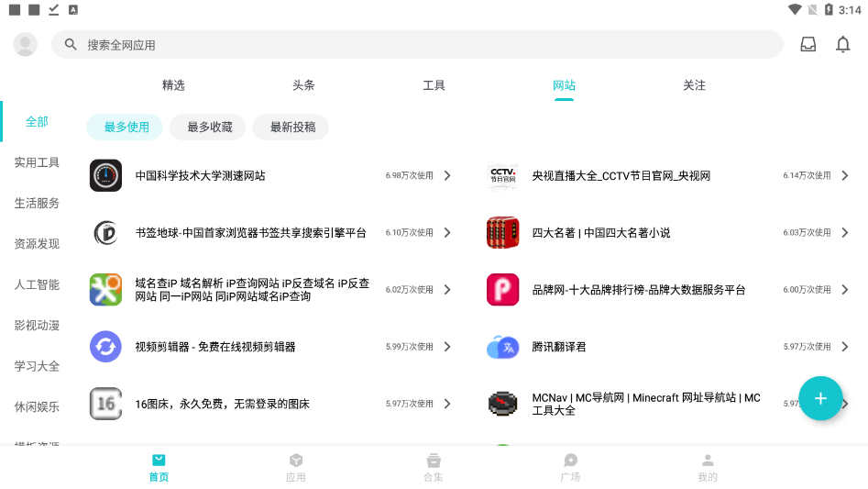Tap the 视频剪辑器 purple refresh icon

click(x=105, y=347)
